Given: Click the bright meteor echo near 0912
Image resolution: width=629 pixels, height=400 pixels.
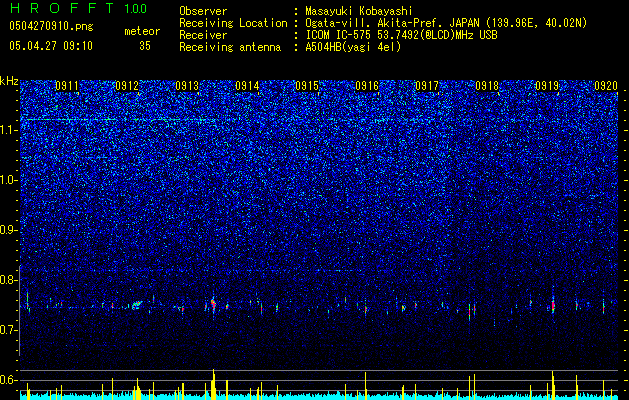Looking at the screenshot, I should (x=136, y=305).
